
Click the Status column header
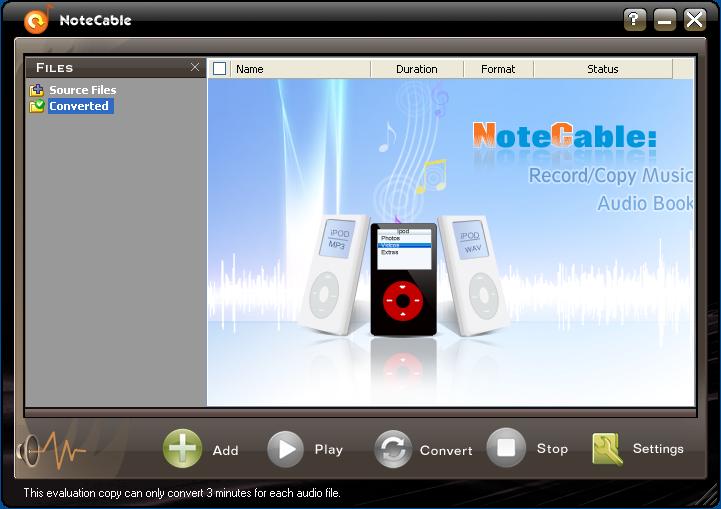coord(603,69)
